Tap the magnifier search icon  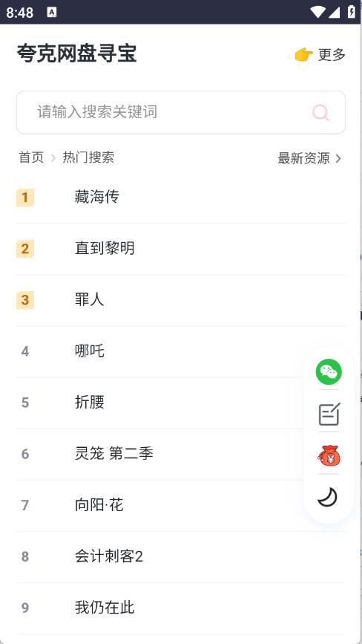click(x=320, y=113)
